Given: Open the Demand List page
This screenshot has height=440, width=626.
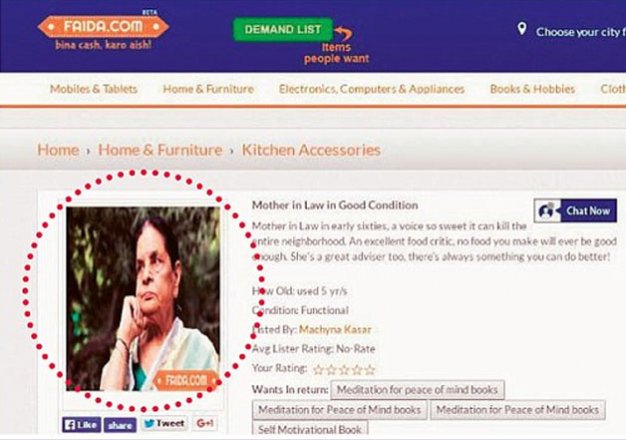Looking at the screenshot, I should point(283,30).
